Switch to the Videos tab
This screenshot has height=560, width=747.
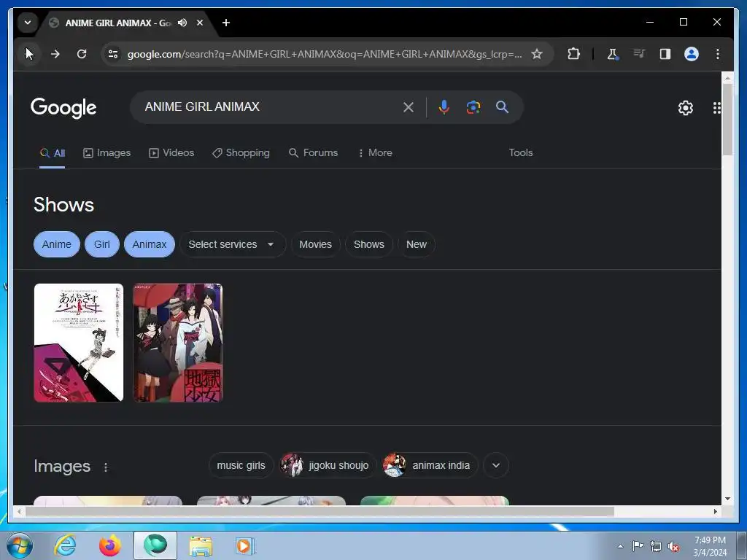tap(171, 153)
